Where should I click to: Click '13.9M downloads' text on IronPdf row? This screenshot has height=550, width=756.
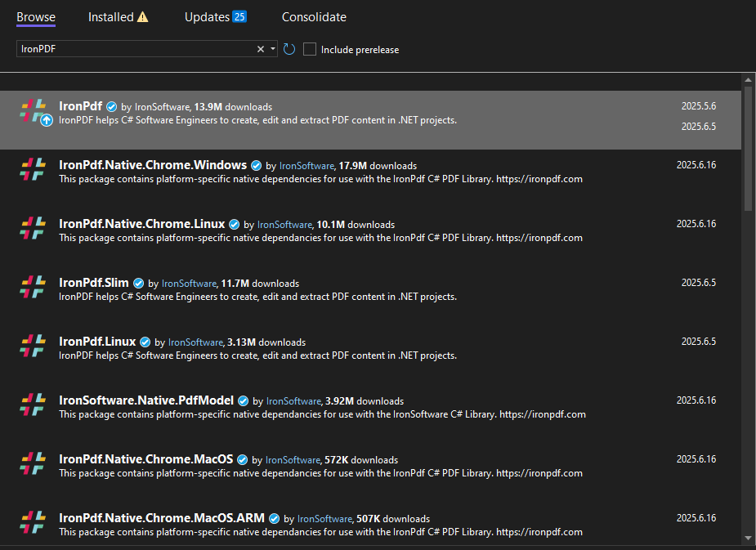pyautogui.click(x=233, y=107)
